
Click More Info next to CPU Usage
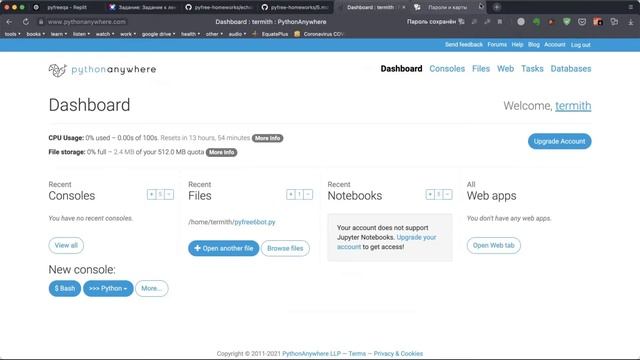pyautogui.click(x=267, y=138)
